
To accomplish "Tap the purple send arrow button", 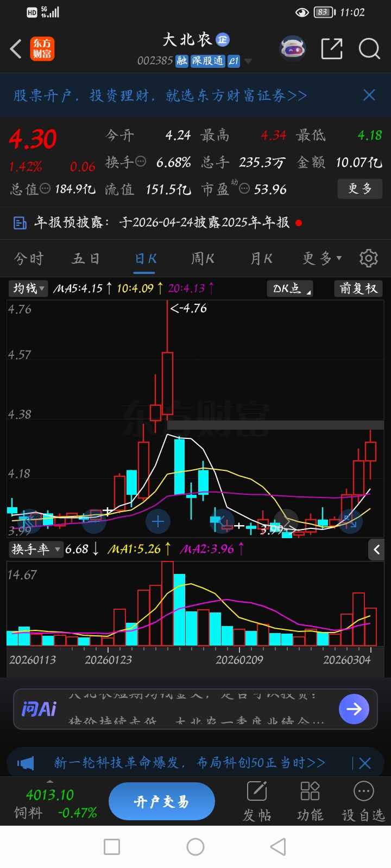I will pos(354,709).
